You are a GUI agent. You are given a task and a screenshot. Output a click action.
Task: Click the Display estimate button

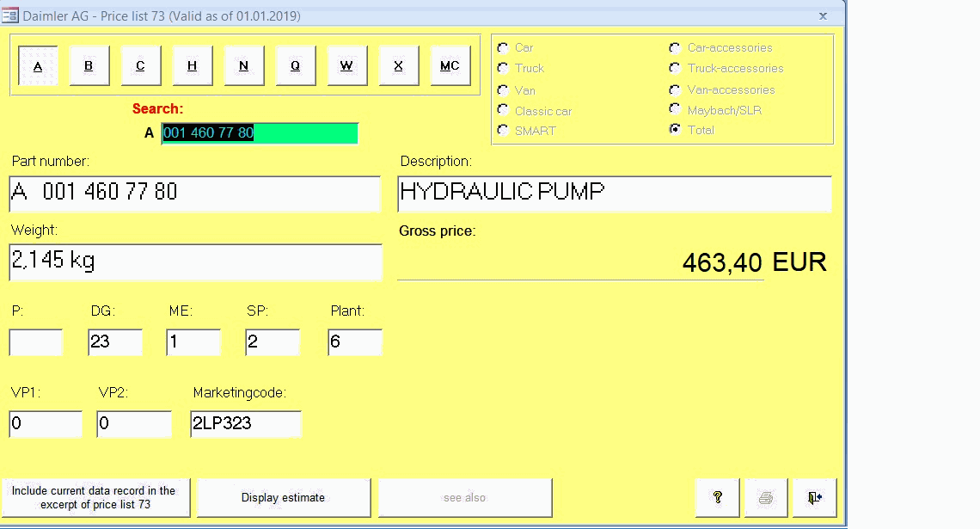[284, 498]
